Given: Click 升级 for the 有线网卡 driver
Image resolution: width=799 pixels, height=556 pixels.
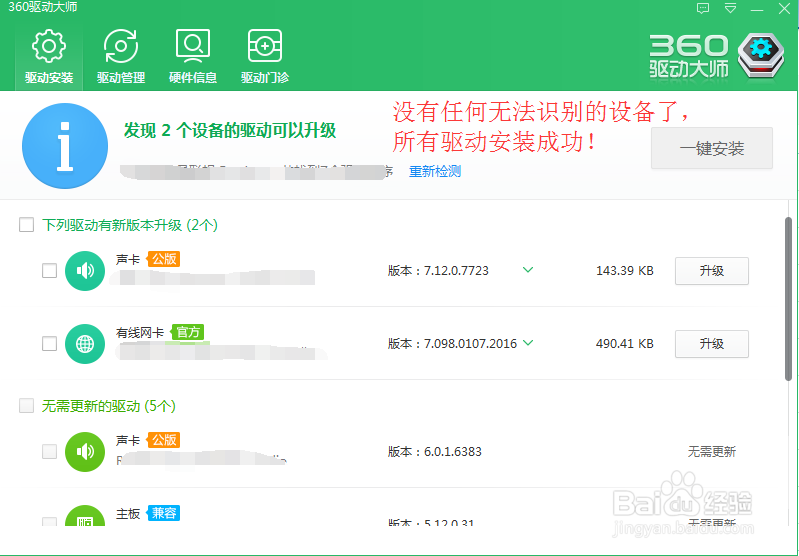Looking at the screenshot, I should point(712,343).
